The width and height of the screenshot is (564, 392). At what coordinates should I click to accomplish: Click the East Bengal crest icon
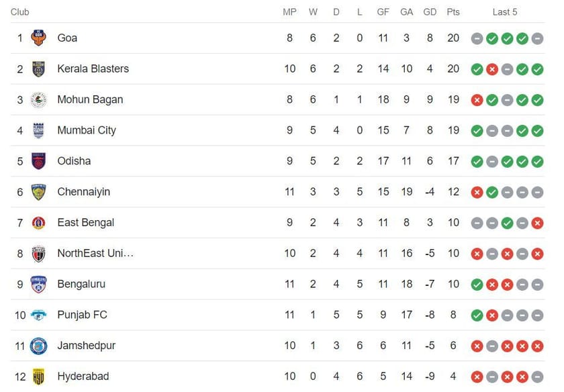pos(38,222)
